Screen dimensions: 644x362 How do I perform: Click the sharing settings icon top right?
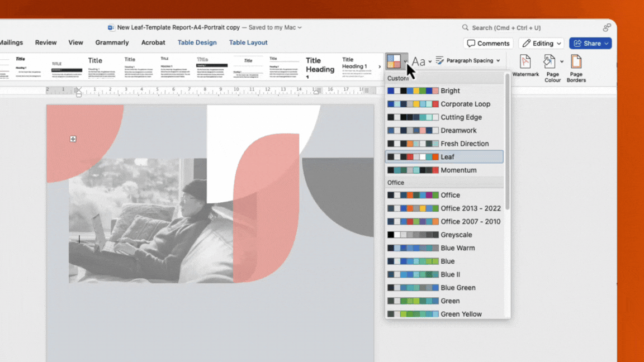point(607,27)
